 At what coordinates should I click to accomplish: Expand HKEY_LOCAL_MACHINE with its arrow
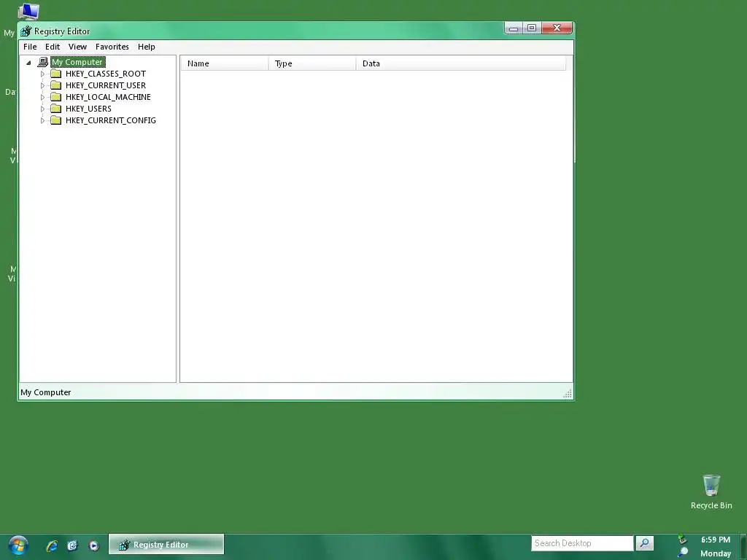coord(42,97)
